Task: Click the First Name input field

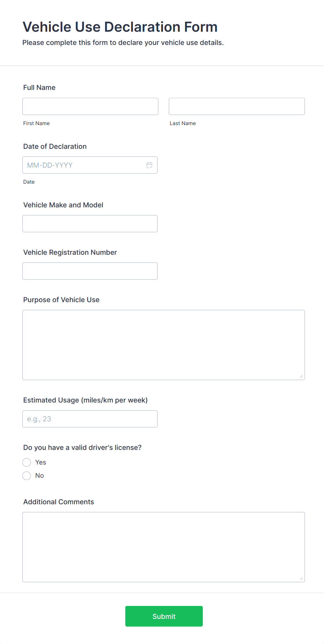Action: tap(90, 106)
